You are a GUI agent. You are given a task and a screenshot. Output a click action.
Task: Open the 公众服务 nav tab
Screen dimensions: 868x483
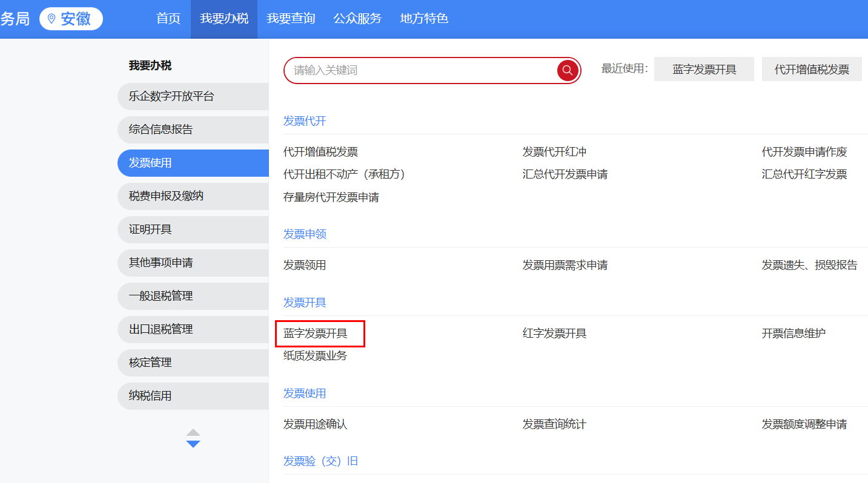click(x=357, y=19)
